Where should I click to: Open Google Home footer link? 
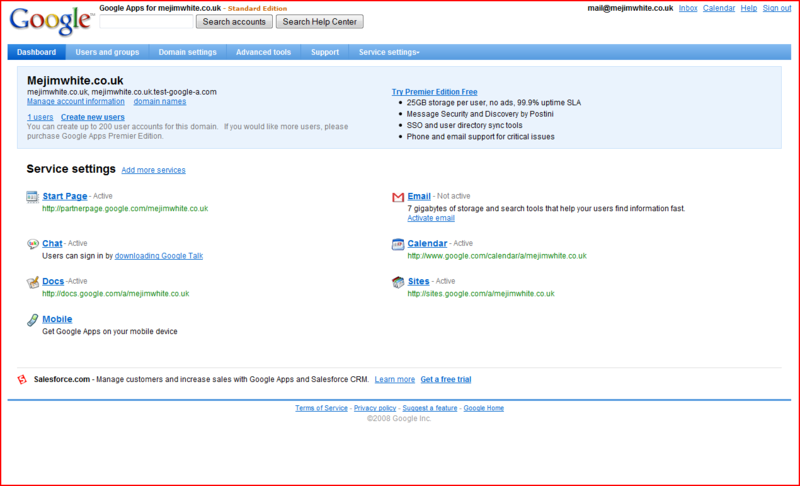coord(483,408)
